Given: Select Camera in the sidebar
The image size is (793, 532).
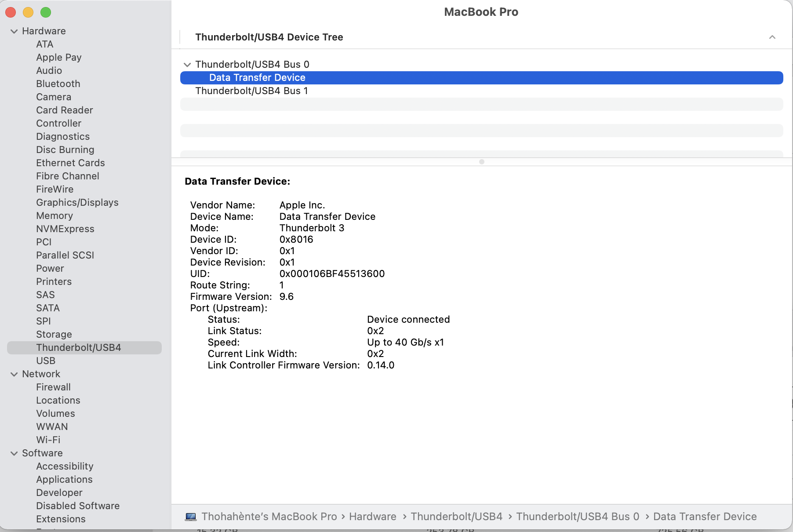Looking at the screenshot, I should (54, 97).
